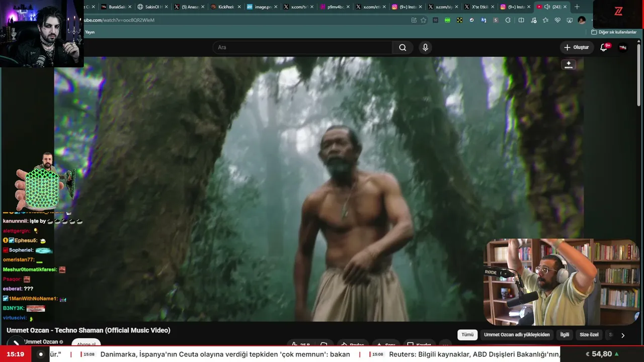Bookmark this page with the star icon
This screenshot has height=362, width=644.
point(424,20)
